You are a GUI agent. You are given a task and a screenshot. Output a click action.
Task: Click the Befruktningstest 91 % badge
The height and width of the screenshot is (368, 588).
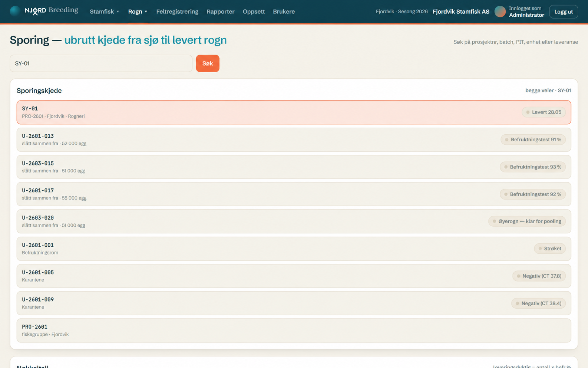pos(533,139)
